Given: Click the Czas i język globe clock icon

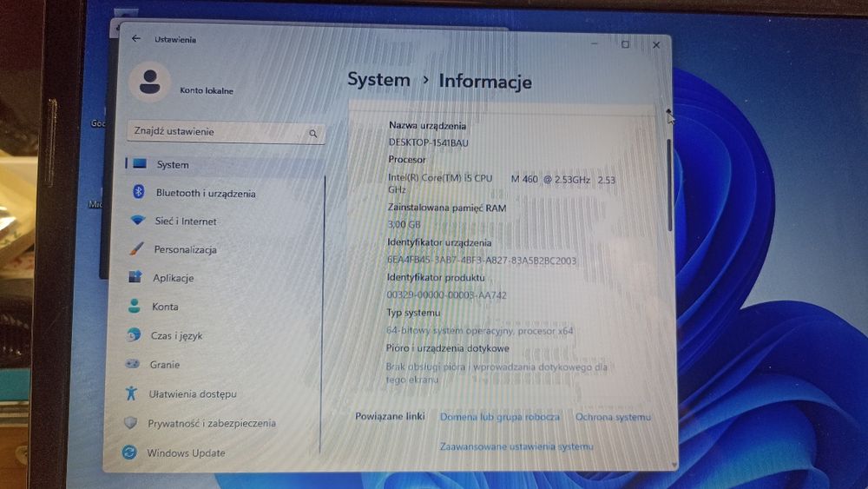Looking at the screenshot, I should click(x=134, y=334).
